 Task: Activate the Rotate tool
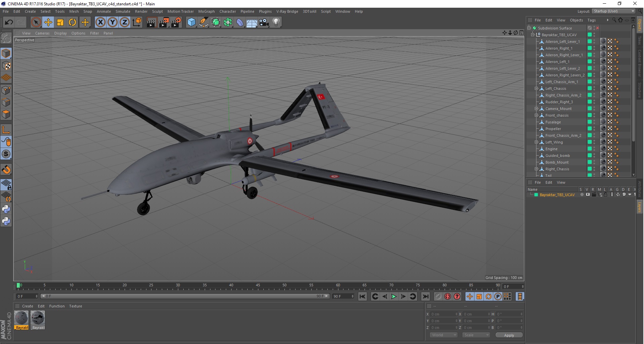(72, 22)
